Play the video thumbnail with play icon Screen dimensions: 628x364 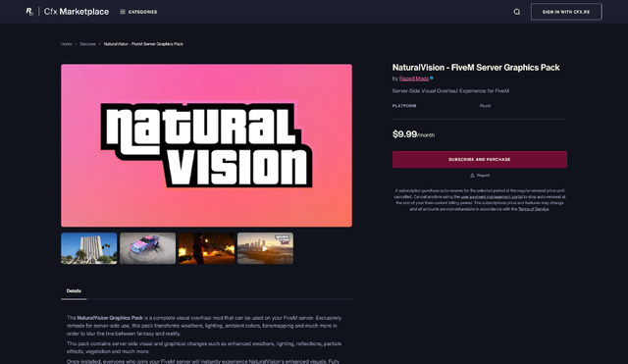pyautogui.click(x=265, y=248)
